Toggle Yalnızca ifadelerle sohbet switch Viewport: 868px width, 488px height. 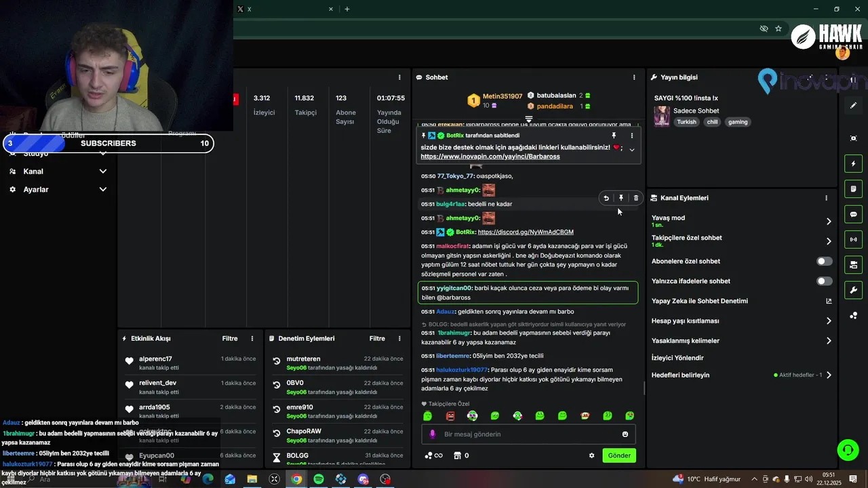click(x=825, y=281)
